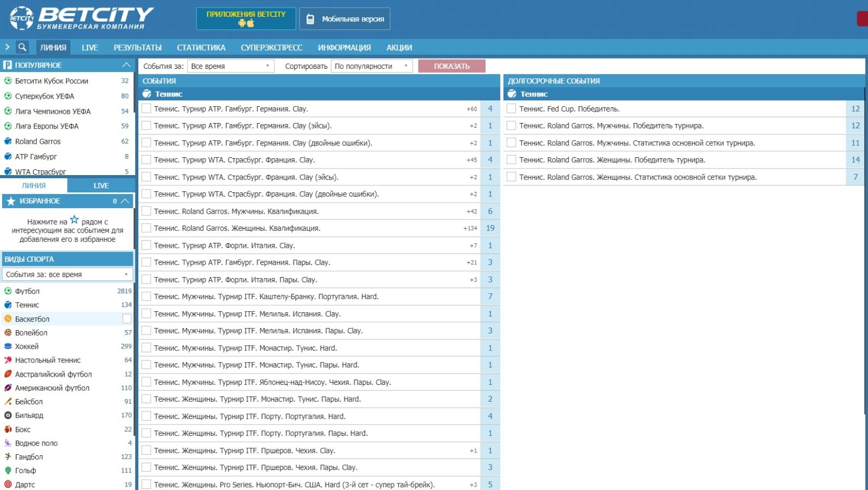Click the ПРИЛОЖЕНИЯ BETCITY button
868x490 pixels.
[246, 18]
